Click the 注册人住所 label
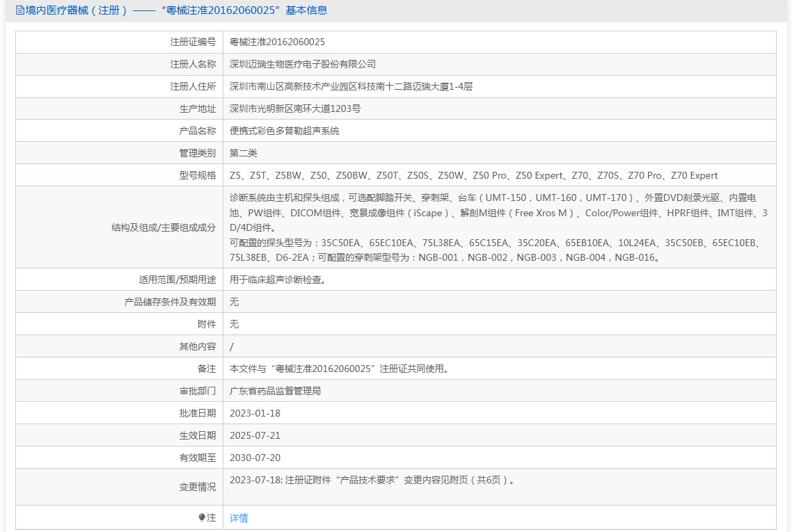The height and width of the screenshot is (532, 792). coord(193,86)
